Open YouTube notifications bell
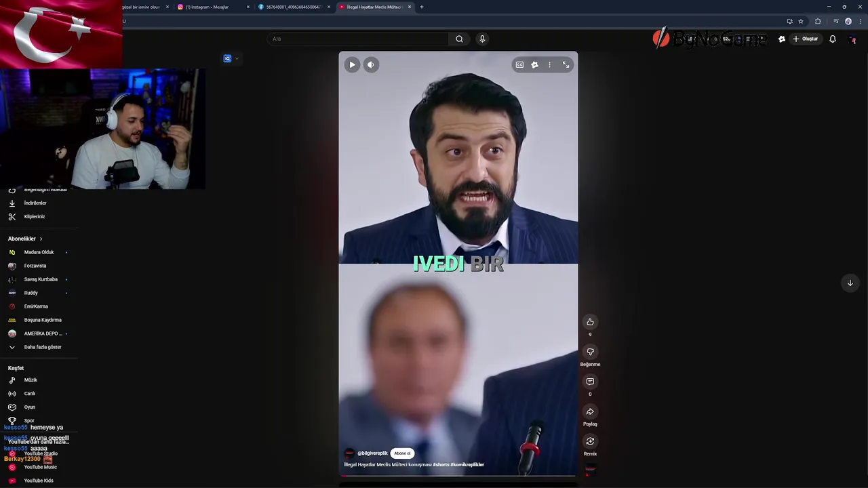Viewport: 868px width, 488px height. pos(833,39)
